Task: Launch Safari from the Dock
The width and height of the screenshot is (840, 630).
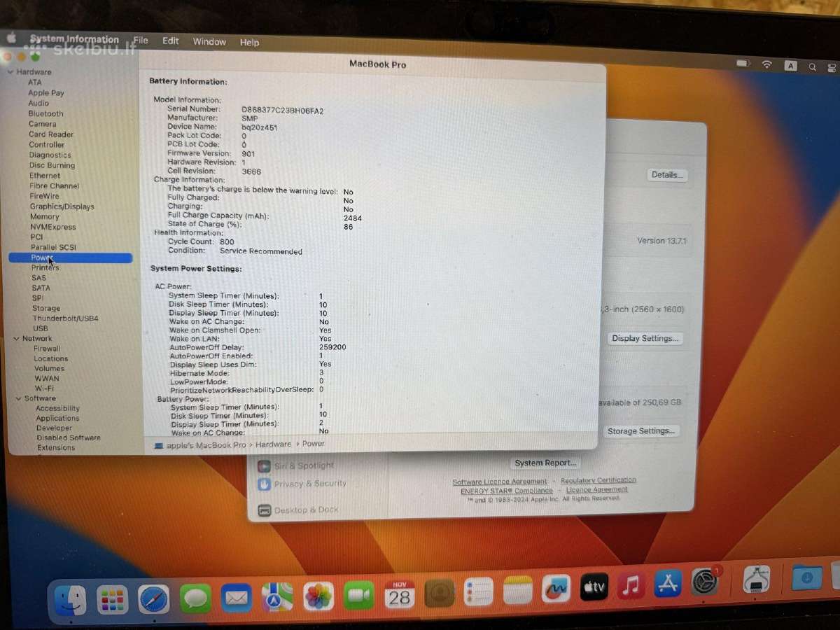Action: point(154,599)
